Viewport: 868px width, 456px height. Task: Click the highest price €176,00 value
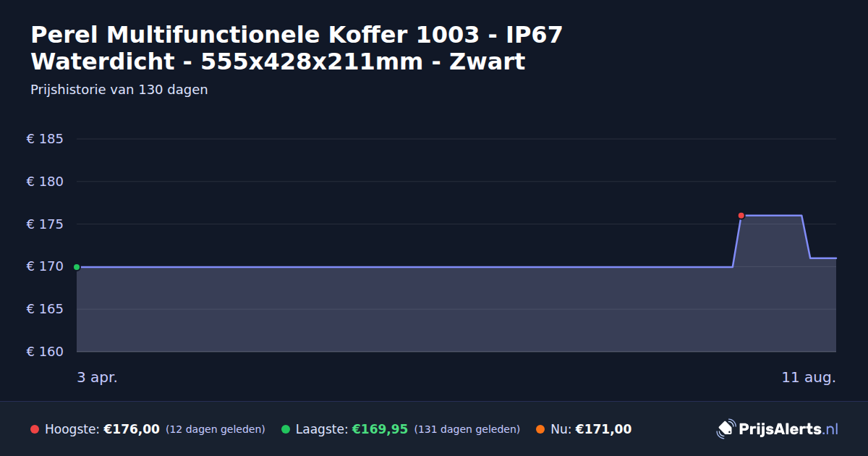click(x=132, y=429)
